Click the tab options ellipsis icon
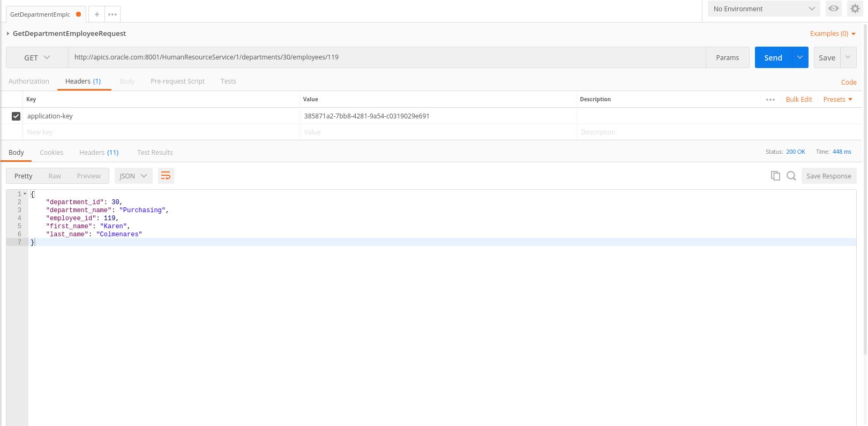Image resolution: width=868 pixels, height=426 pixels. (x=113, y=14)
